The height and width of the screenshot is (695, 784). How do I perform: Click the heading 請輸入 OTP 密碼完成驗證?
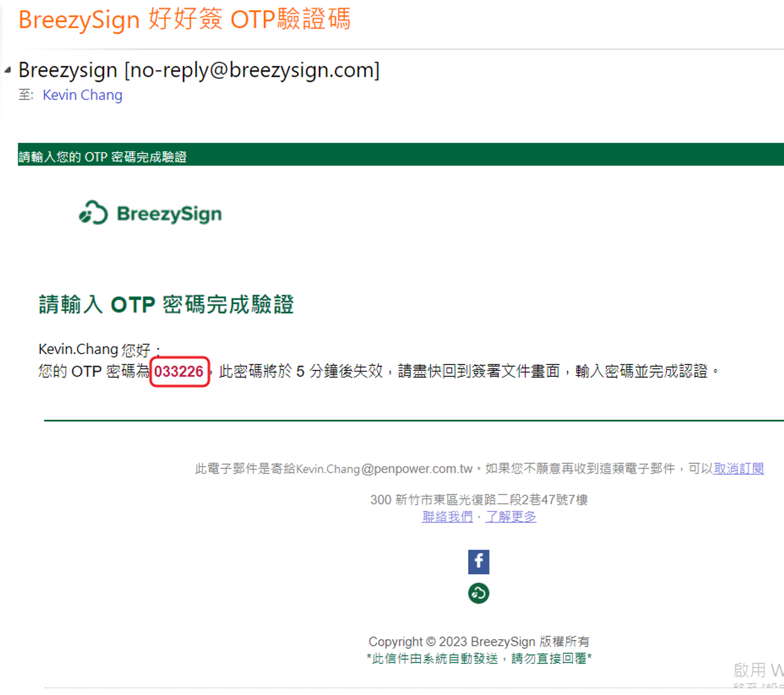166,304
